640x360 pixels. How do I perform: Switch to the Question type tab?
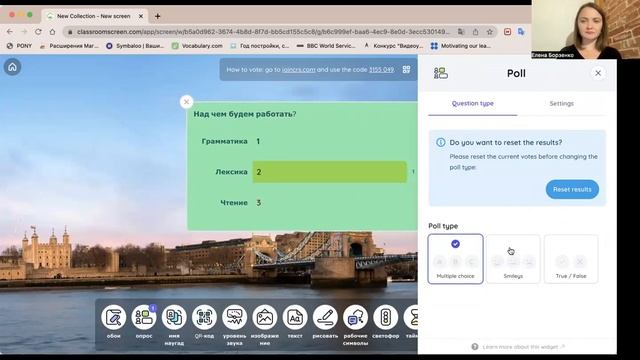473,104
